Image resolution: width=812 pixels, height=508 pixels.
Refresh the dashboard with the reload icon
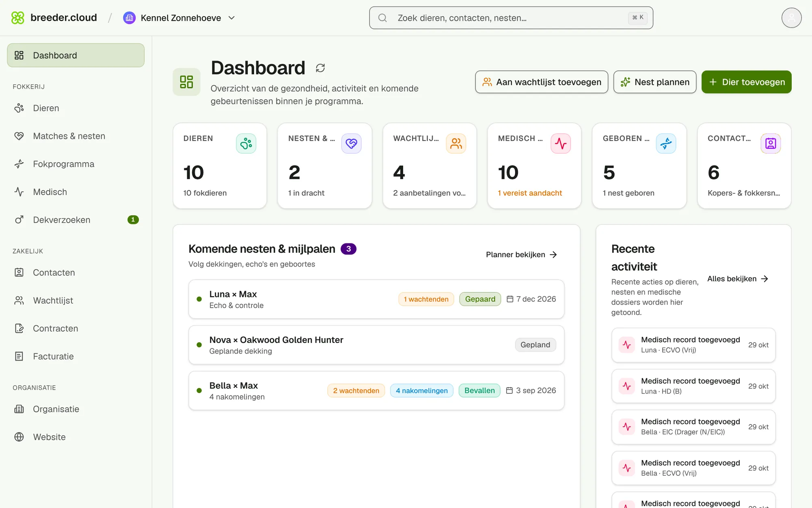320,68
